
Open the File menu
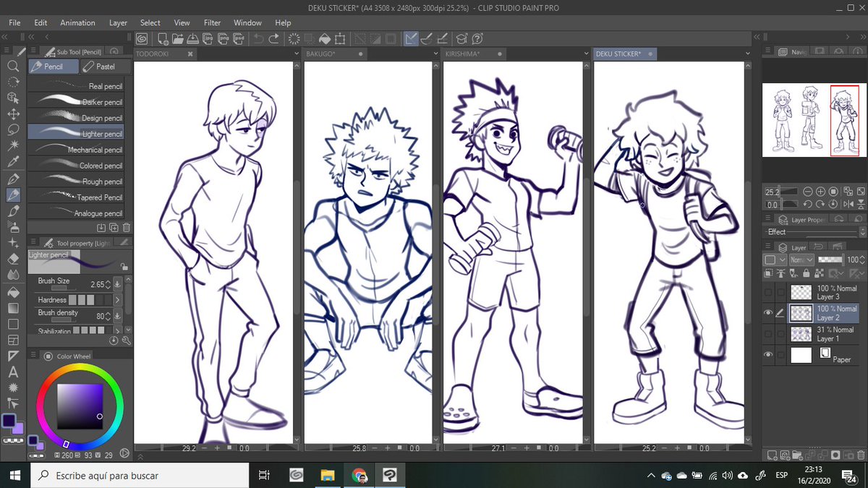[x=14, y=22]
